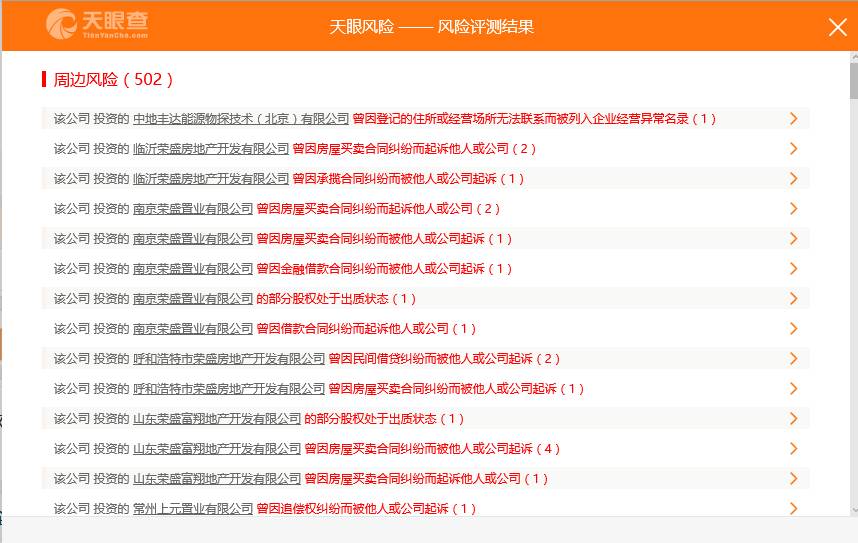Image resolution: width=858 pixels, height=543 pixels.
Task: Expand 呼和浩特市荣盛 民间借贷纠纷 arrow
Action: click(793, 359)
